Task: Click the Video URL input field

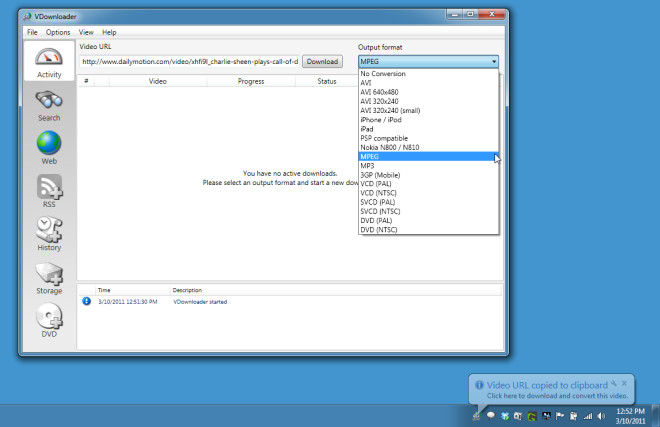Action: click(189, 61)
